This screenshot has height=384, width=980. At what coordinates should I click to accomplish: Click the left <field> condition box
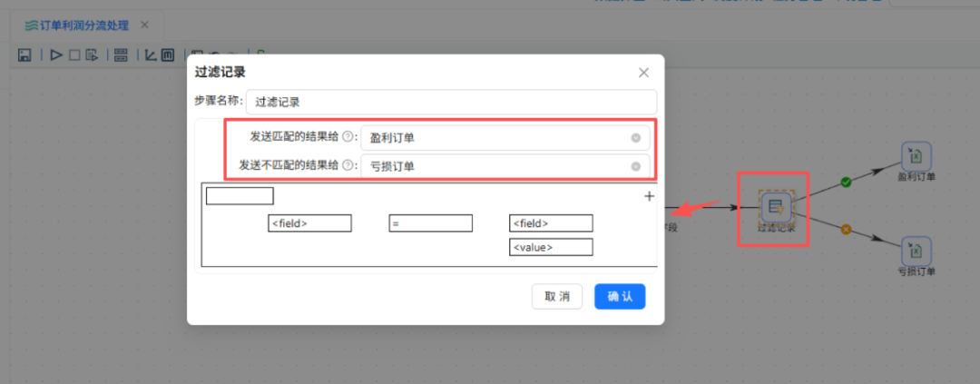pyautogui.click(x=310, y=223)
